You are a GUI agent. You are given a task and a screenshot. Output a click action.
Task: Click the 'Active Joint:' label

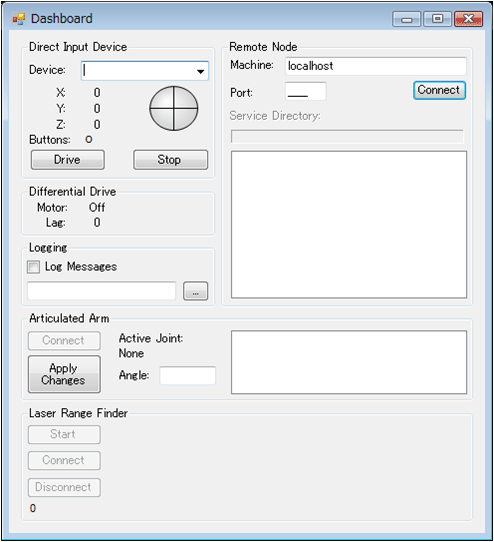151,338
